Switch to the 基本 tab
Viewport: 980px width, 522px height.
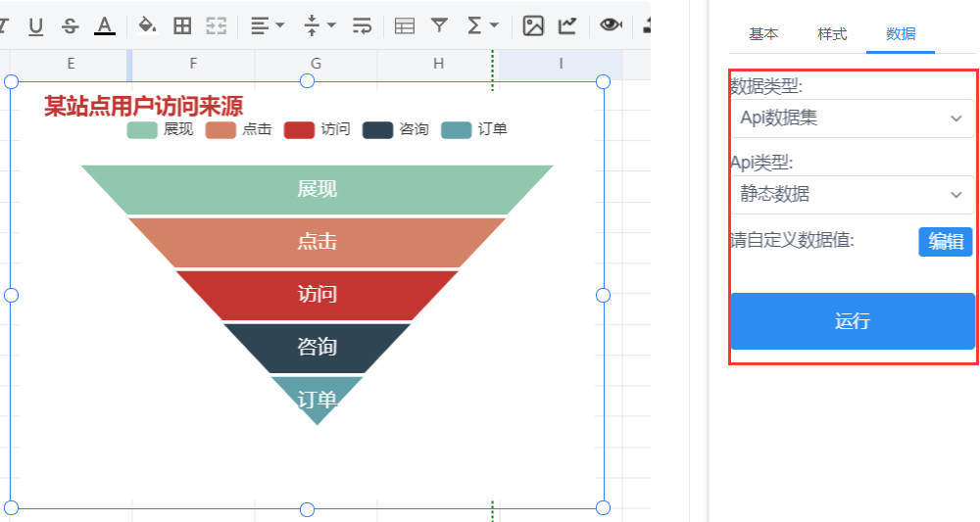click(x=763, y=34)
